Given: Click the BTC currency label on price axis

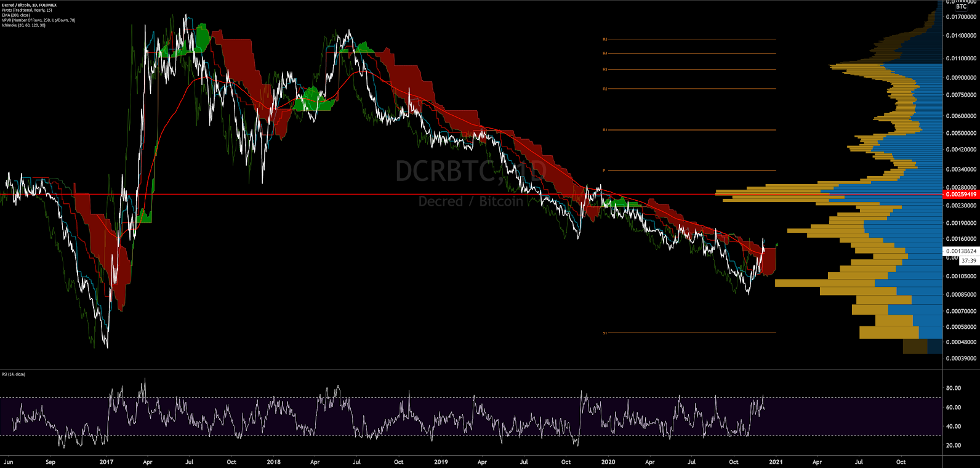Looking at the screenshot, I should pos(961,6).
